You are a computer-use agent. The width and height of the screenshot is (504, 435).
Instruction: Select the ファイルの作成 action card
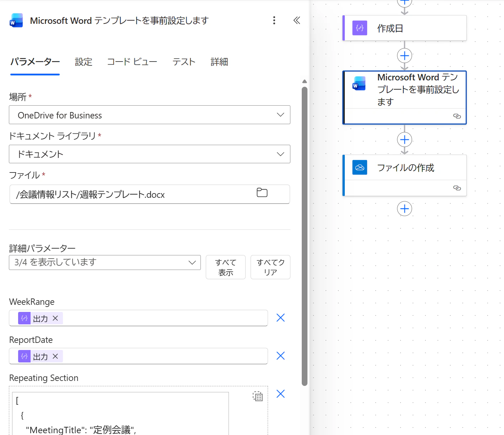tap(404, 175)
